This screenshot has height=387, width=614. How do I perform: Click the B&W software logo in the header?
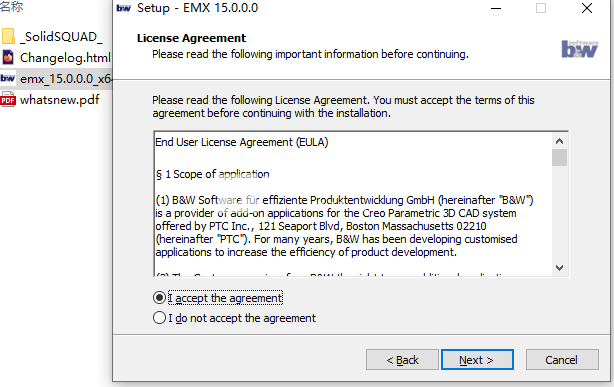pos(580,49)
